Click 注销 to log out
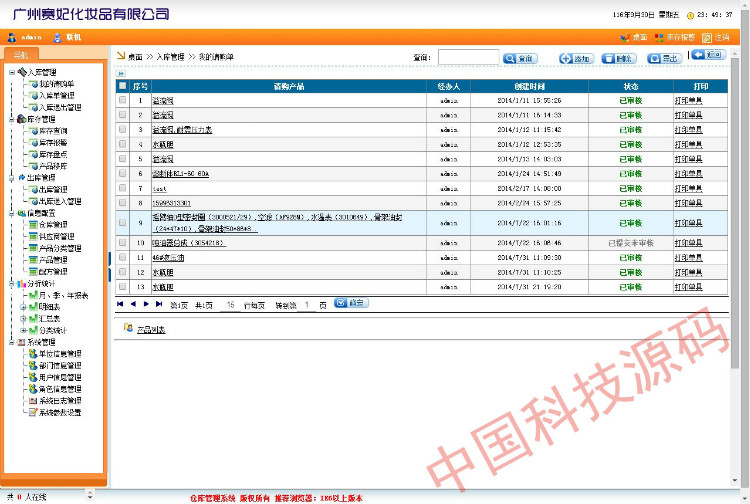 [x=720, y=37]
